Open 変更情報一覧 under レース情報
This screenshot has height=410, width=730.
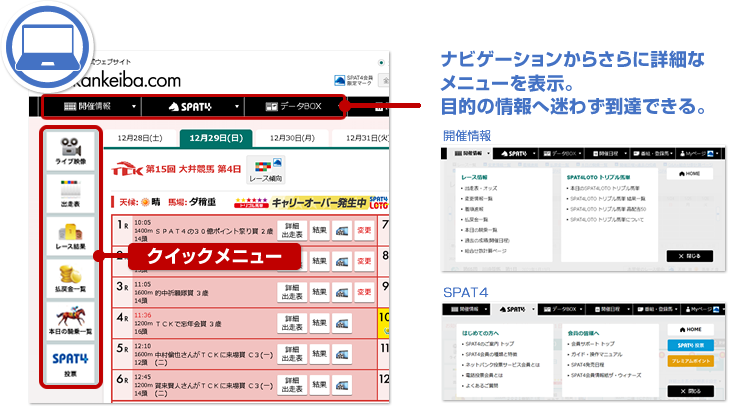click(478, 199)
